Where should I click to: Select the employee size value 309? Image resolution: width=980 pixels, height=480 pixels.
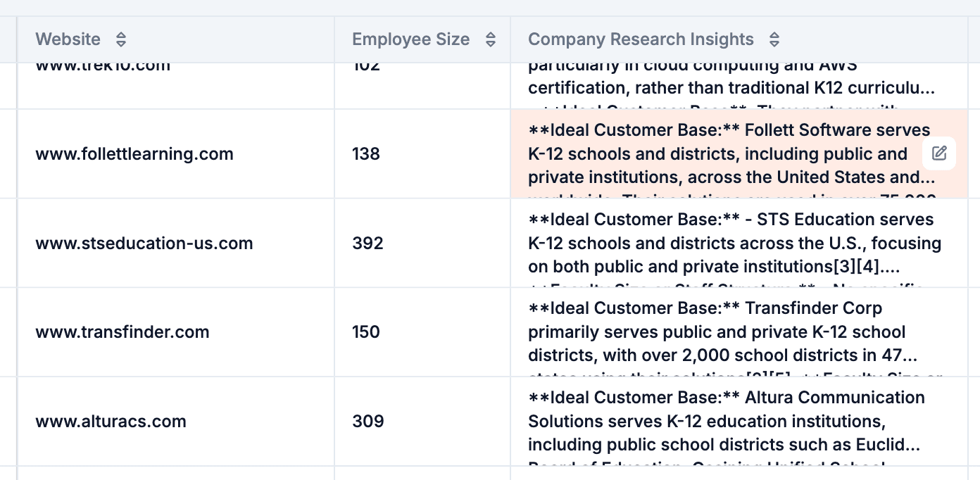point(368,422)
